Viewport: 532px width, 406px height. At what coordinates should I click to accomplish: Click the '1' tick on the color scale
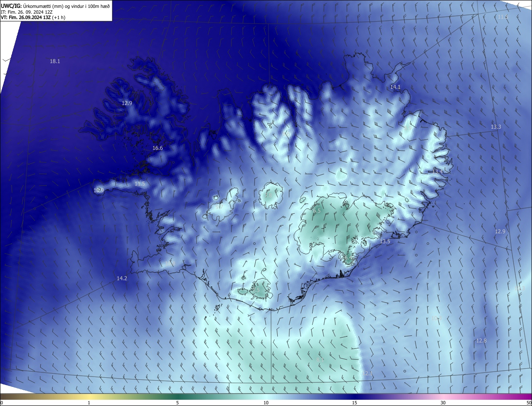[x=89, y=403]
